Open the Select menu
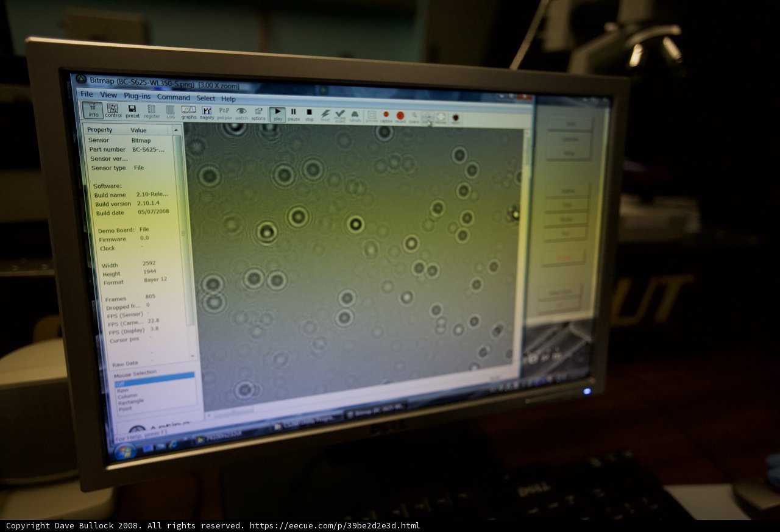This screenshot has width=780, height=532. coord(205,98)
